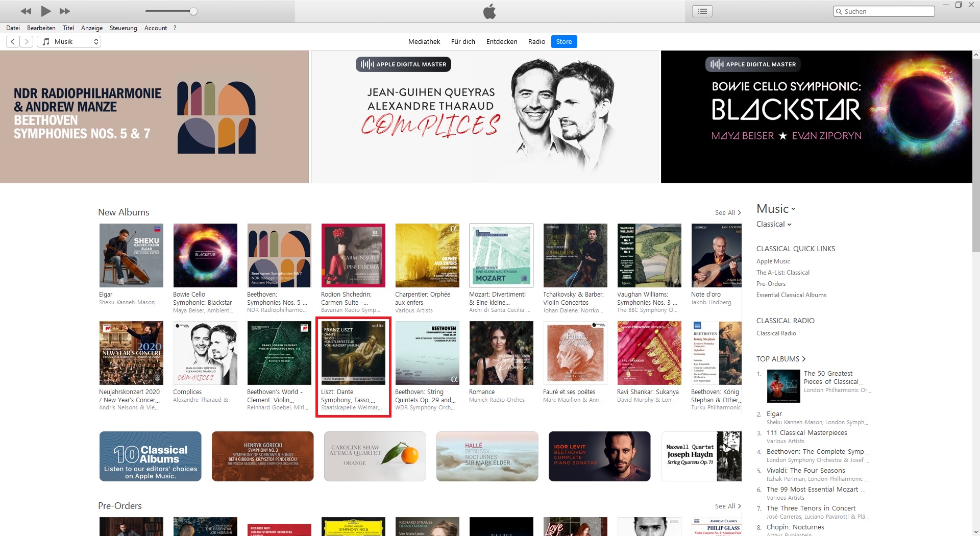Switch to the Radio tab
The image size is (980, 536).
tap(536, 42)
